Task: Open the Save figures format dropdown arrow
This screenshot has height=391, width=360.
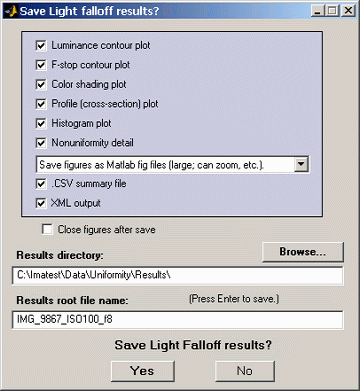Action: (301, 164)
